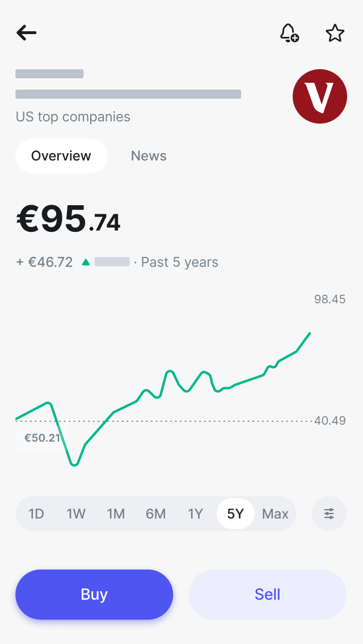The image size is (363, 644).
Task: Tap the Sell button
Action: 267,594
